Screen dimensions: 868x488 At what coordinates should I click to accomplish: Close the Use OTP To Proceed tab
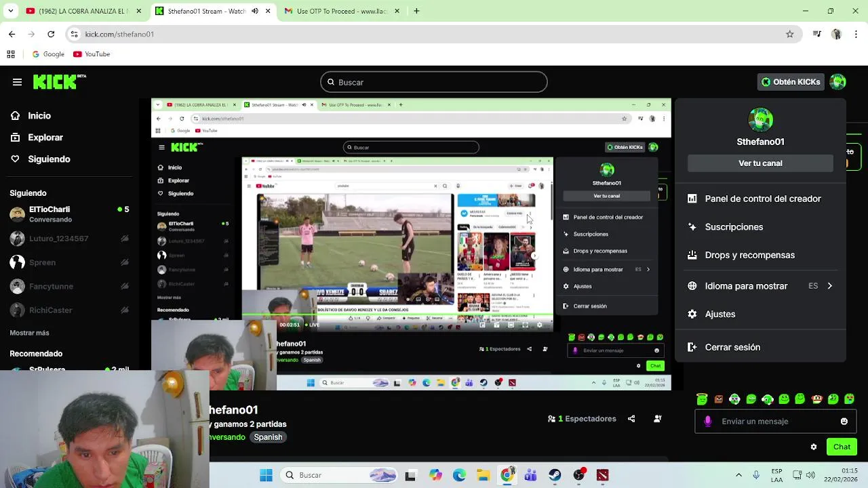(397, 11)
